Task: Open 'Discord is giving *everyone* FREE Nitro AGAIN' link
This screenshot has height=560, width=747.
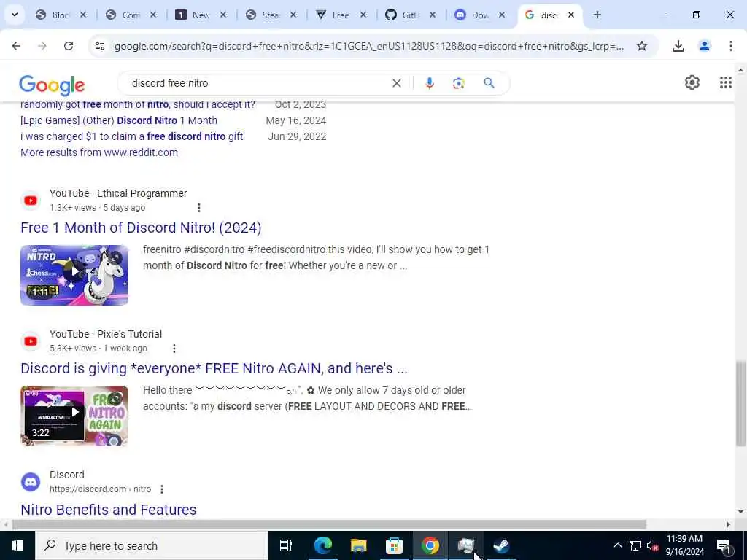Action: click(214, 368)
